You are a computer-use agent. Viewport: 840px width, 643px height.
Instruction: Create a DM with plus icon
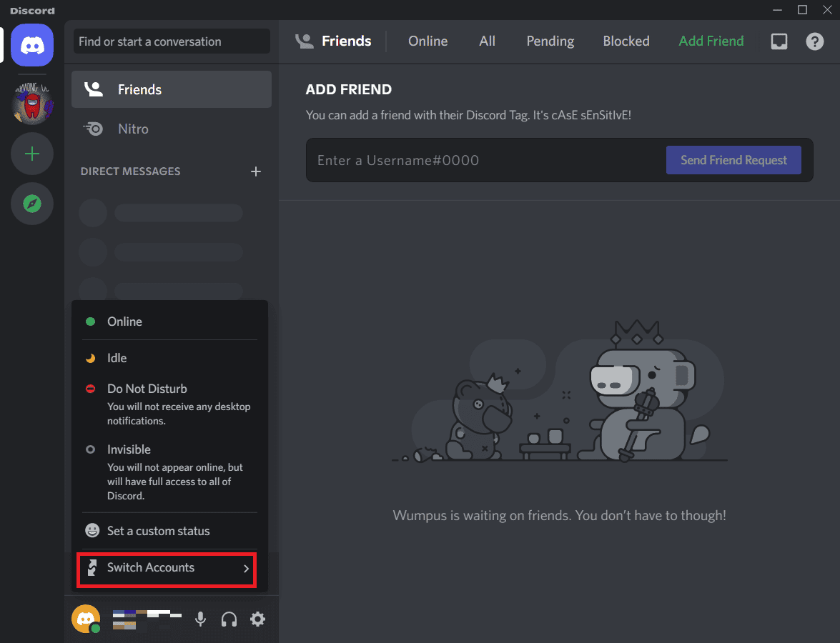256,171
